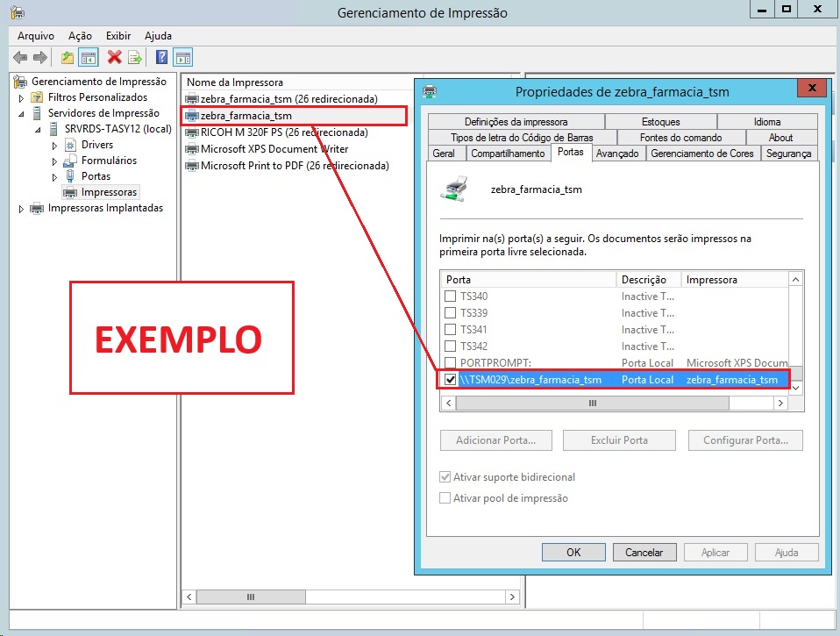
Task: Select Impressoras node in the tree
Action: tap(109, 192)
